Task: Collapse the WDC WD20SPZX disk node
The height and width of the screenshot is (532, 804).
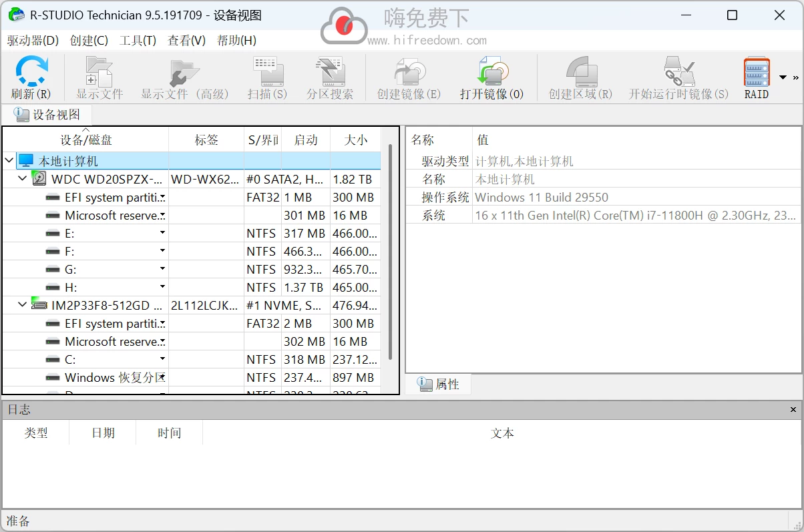Action: (22, 178)
